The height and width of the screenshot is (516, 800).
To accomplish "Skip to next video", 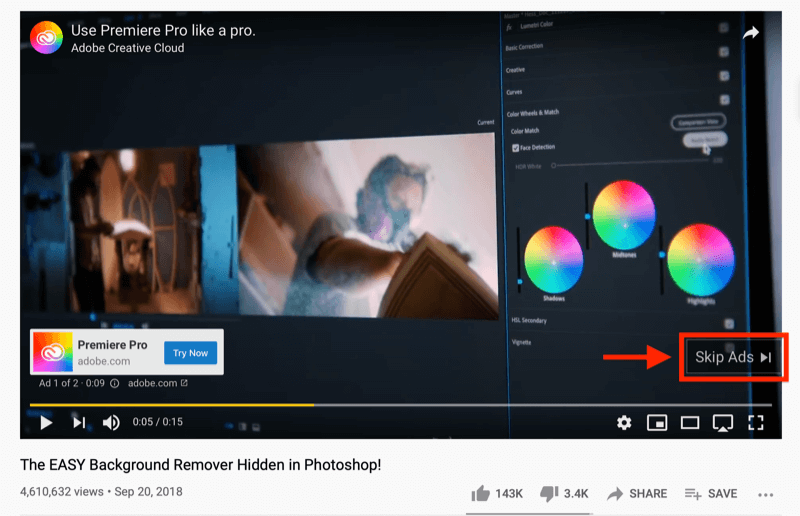I will click(x=79, y=422).
